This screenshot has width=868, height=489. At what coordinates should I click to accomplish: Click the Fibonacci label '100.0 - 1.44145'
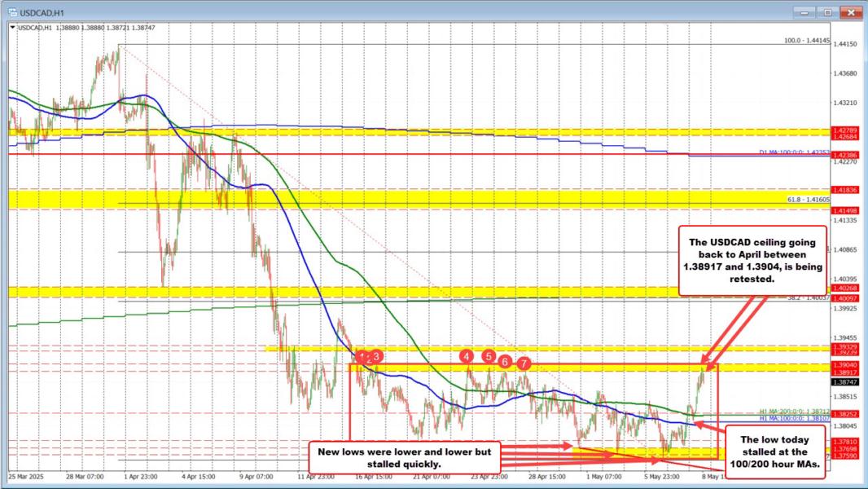807,41
